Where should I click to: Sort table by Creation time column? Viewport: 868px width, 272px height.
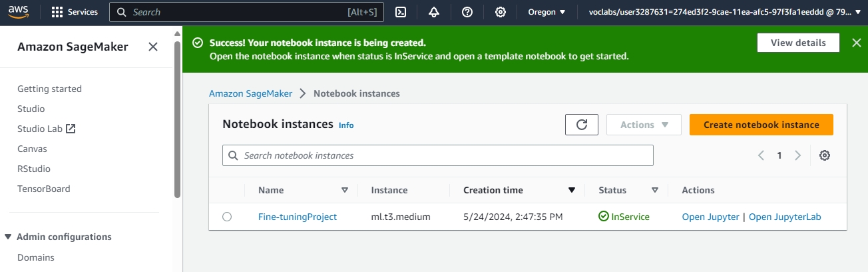493,190
